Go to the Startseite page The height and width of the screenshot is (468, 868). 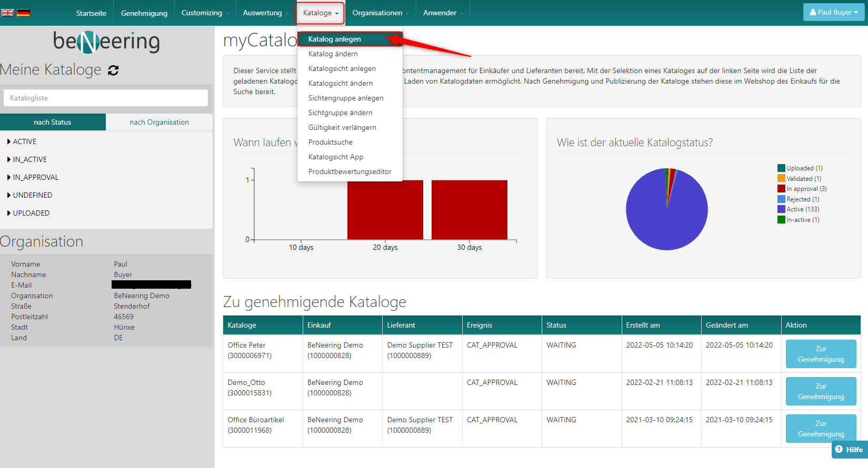coord(91,13)
